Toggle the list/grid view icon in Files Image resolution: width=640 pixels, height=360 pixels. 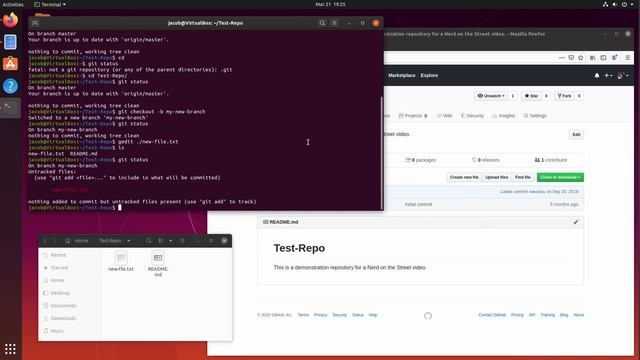point(161,241)
